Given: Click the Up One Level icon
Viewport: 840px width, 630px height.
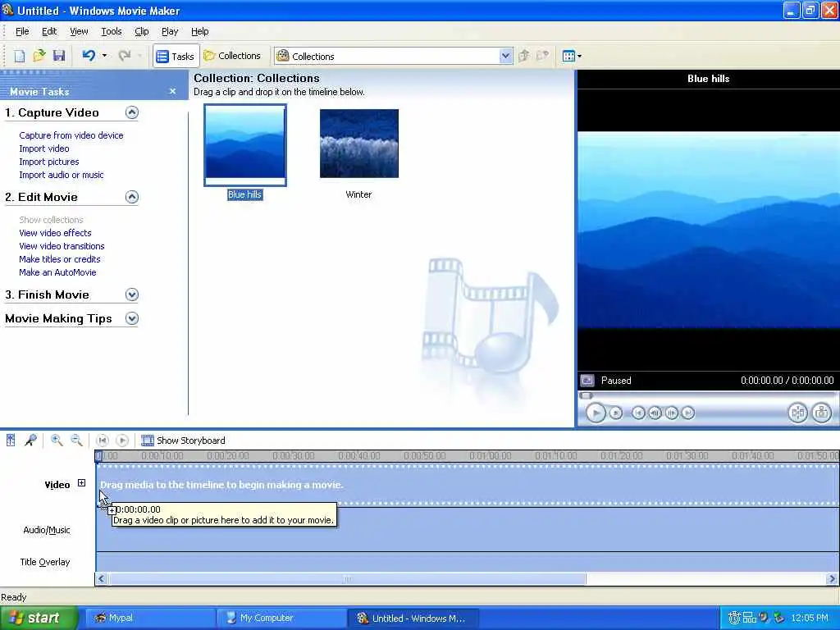Looking at the screenshot, I should tap(524, 56).
